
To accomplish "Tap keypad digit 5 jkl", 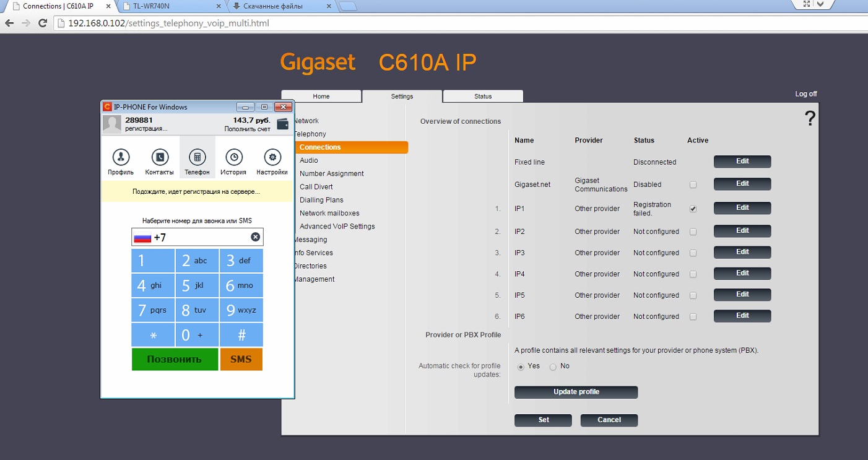I will 197,285.
